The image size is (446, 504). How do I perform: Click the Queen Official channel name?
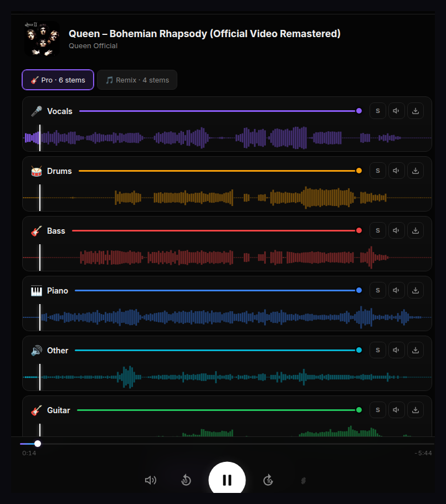pyautogui.click(x=93, y=46)
